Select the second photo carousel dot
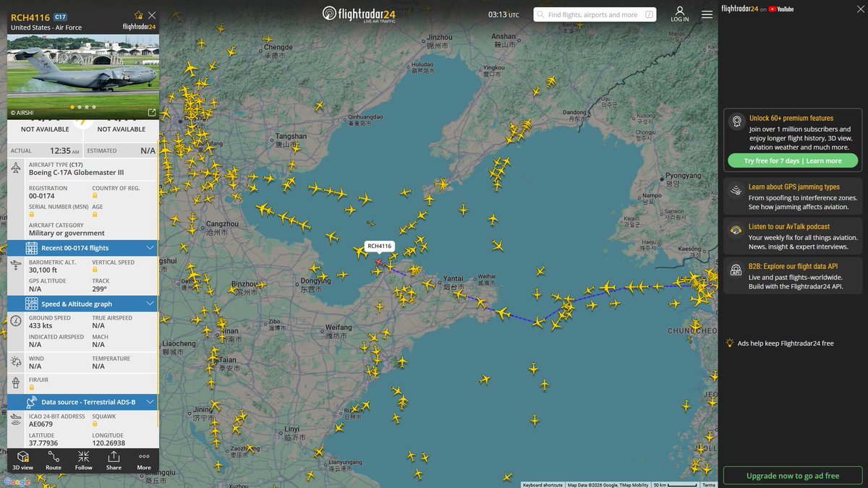 click(79, 107)
